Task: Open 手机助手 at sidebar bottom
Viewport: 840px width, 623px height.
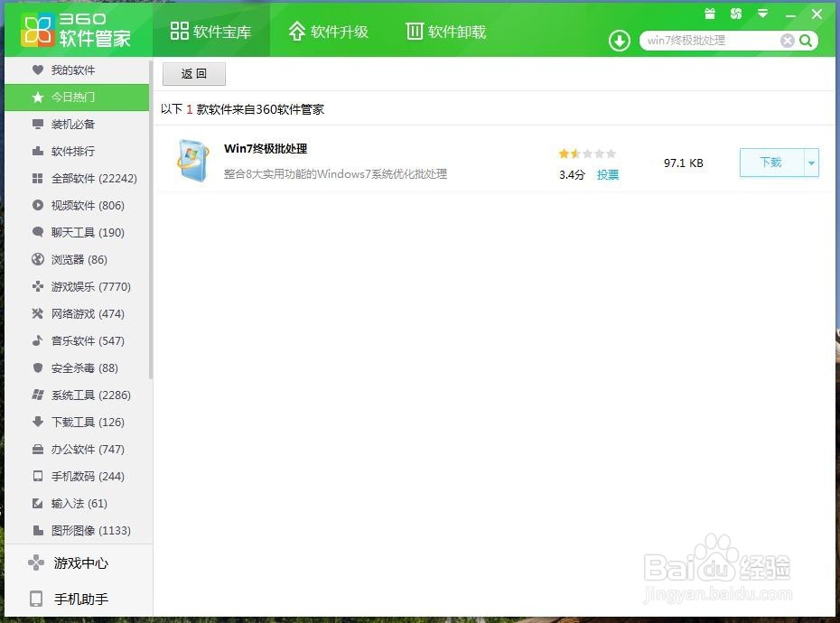Action: 77,599
